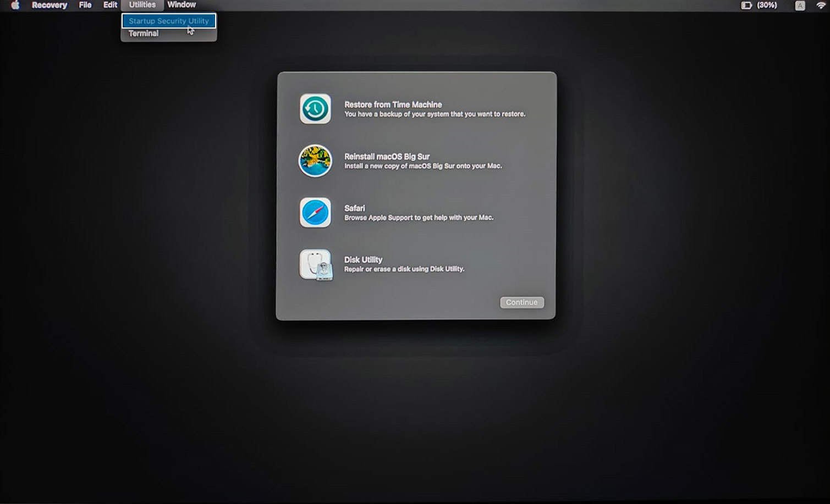Open the File menu
Screen dimensions: 830x504
pyautogui.click(x=85, y=5)
